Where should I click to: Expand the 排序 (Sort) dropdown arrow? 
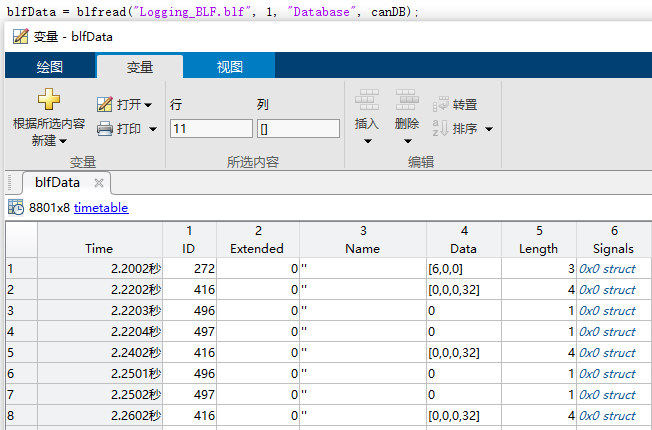pyautogui.click(x=489, y=129)
